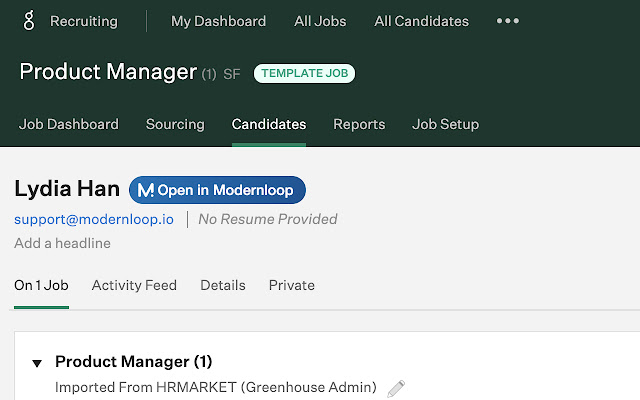Screen dimensions: 640x400
Task: Switch to the Job Dashboard tab
Action: coord(69,125)
